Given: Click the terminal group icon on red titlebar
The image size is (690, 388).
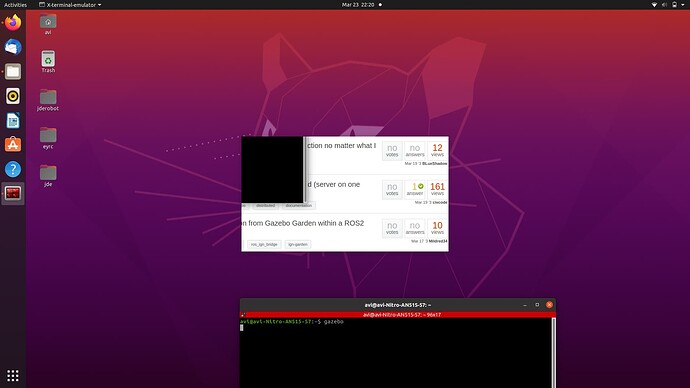Looking at the screenshot, I should pos(243,315).
